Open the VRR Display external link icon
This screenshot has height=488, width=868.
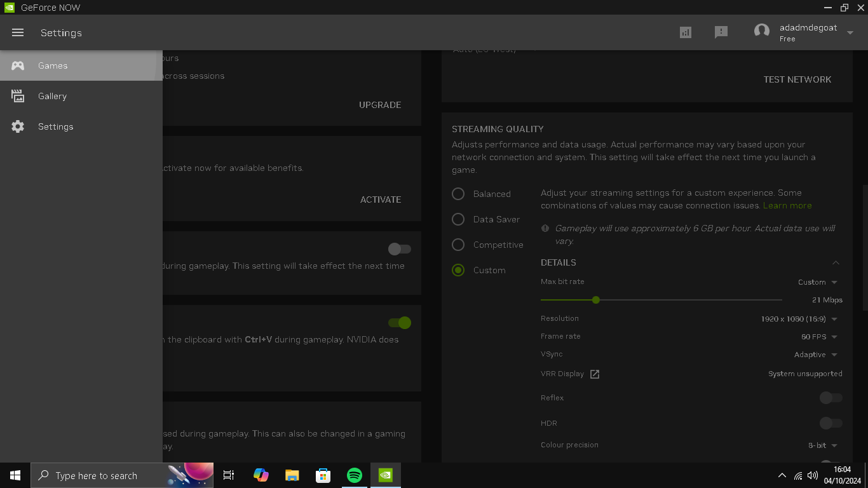pos(595,374)
